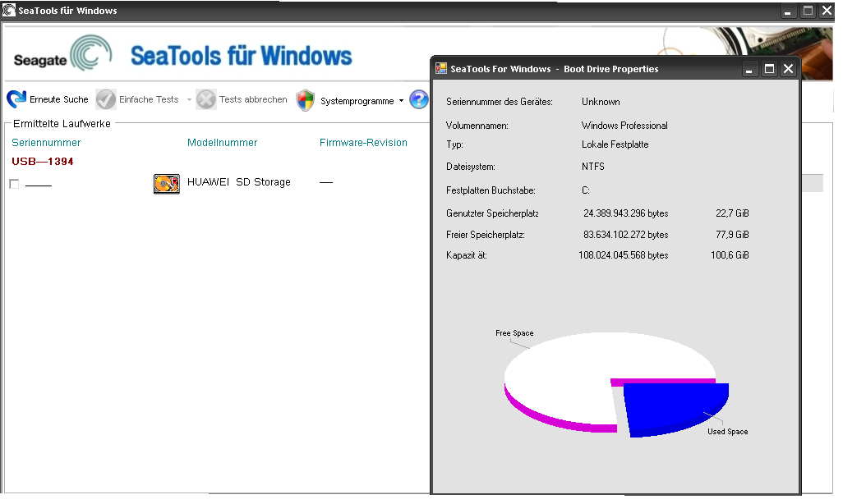Minimize the Boot Drive Properties dialog
Viewport: 843px width, 504px height.
pos(749,69)
